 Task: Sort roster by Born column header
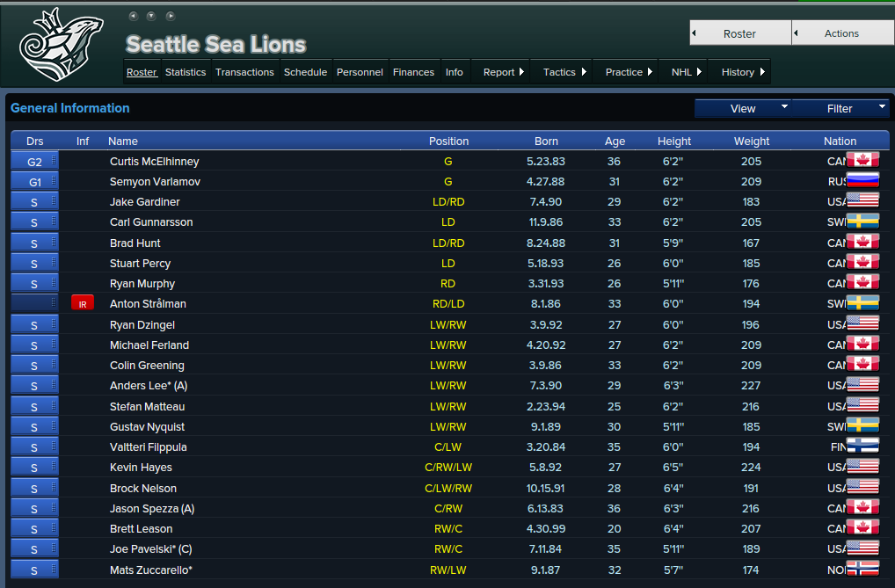(546, 141)
